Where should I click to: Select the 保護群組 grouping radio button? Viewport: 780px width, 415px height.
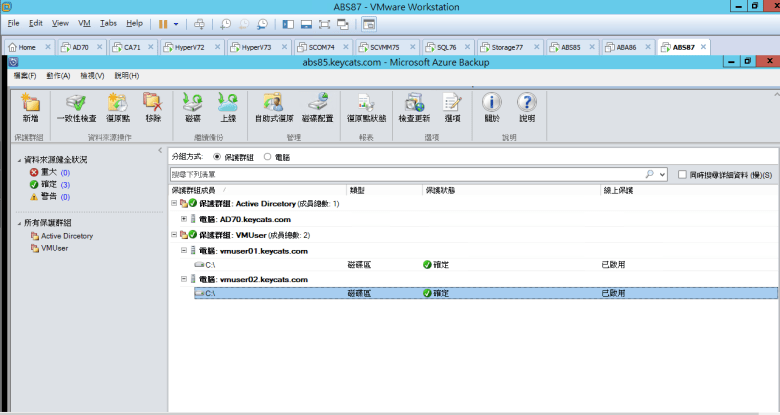pos(218,157)
